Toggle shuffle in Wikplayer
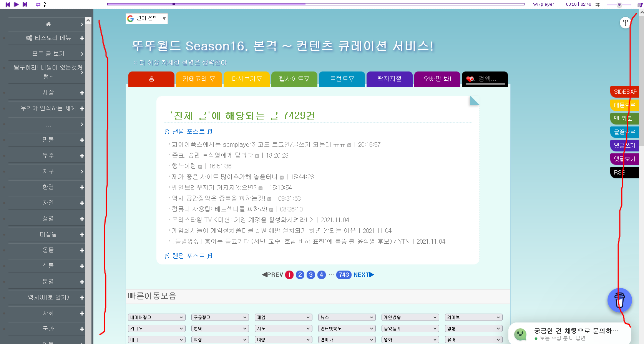This screenshot has height=344, width=644. tap(598, 5)
